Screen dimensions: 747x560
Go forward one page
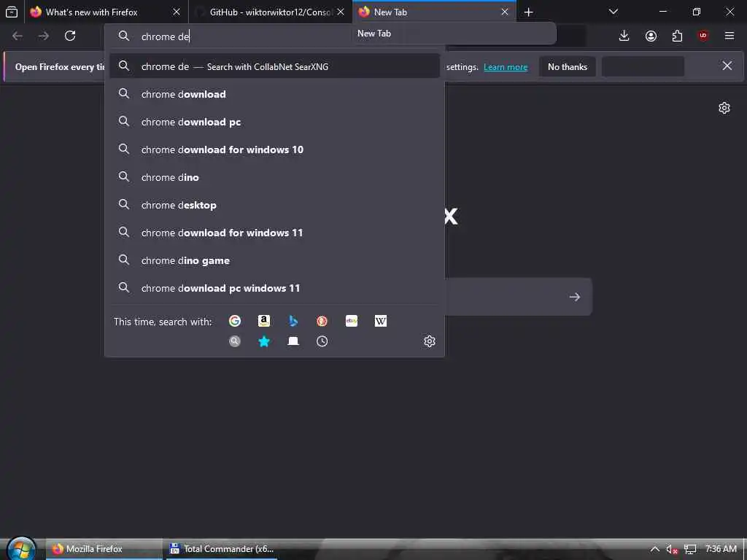[x=43, y=36]
